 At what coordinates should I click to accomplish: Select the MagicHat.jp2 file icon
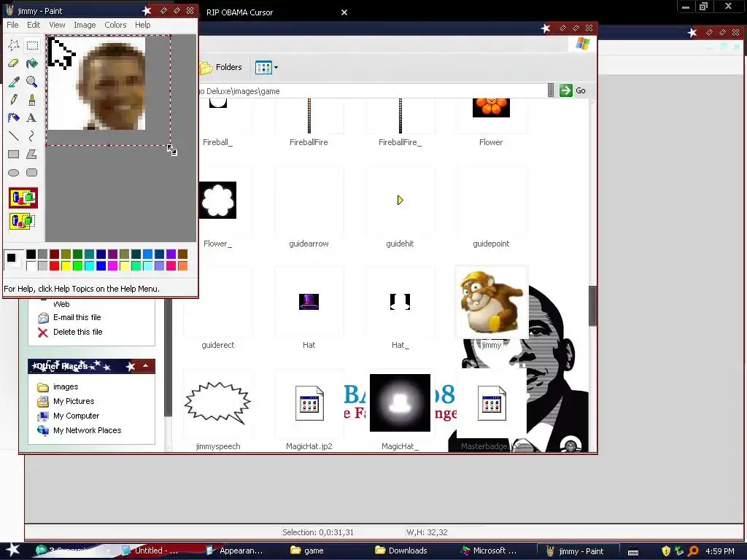coord(309,403)
